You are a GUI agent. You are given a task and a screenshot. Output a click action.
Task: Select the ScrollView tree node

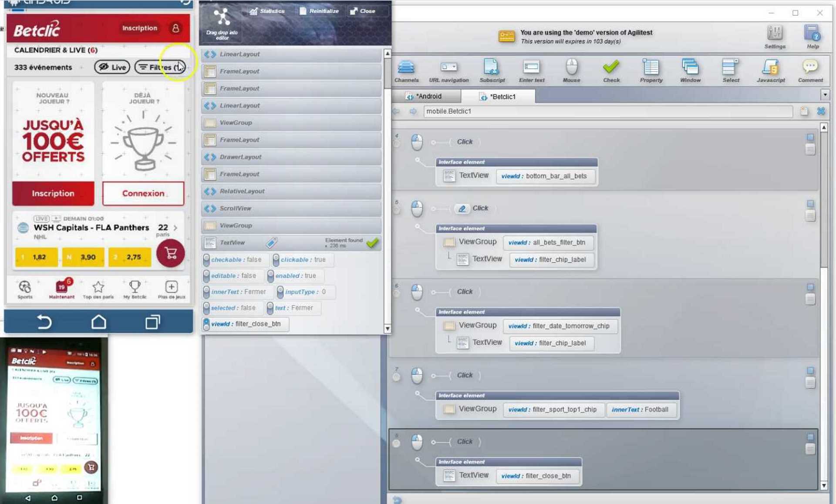tap(291, 208)
